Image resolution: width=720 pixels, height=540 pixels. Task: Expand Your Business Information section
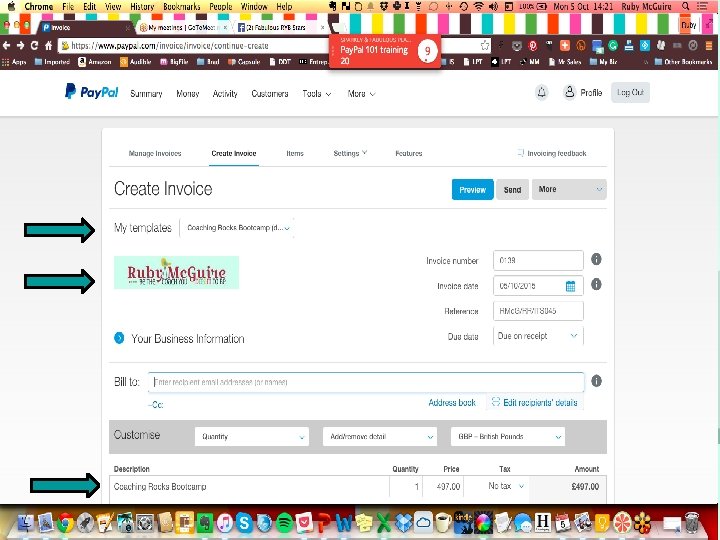(119, 338)
